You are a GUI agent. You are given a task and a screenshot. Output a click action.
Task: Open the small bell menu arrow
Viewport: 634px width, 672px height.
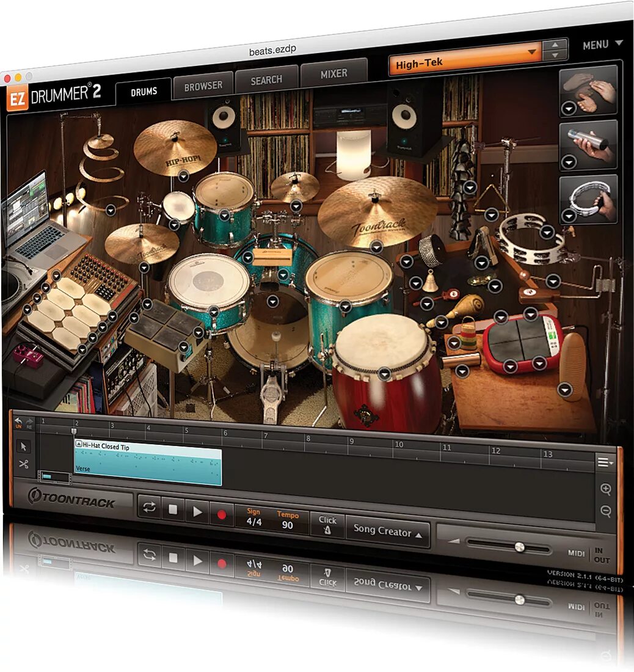pyautogui.click(x=415, y=283)
